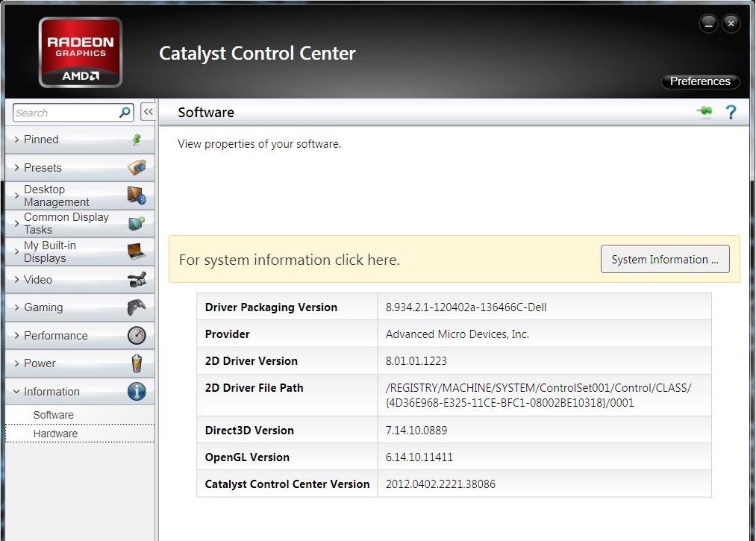Click the Gaming controller icon
Image resolution: width=756 pixels, height=541 pixels.
[x=137, y=307]
